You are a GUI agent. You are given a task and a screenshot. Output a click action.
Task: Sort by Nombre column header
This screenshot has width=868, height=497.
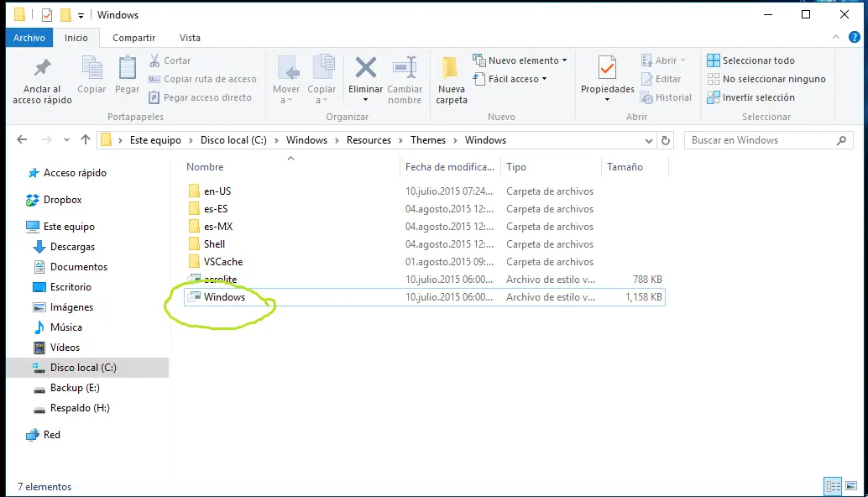(205, 166)
